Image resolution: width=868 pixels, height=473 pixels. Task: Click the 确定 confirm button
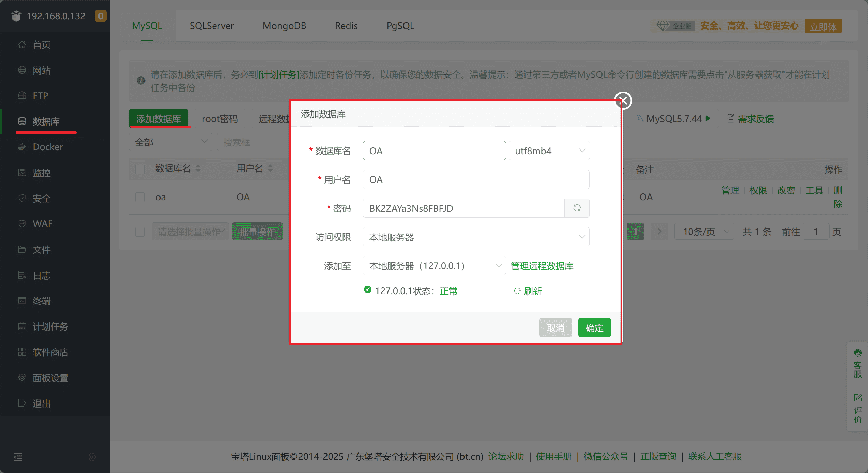point(594,328)
